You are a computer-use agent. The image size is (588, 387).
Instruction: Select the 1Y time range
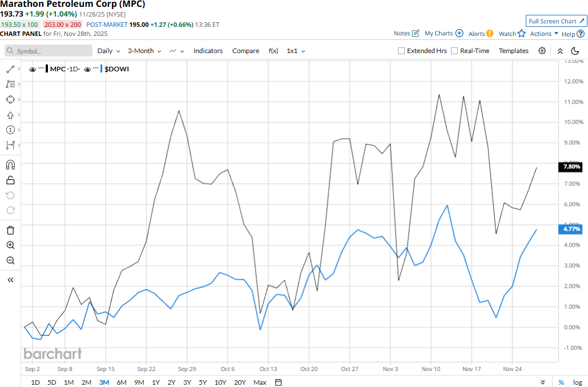click(x=156, y=382)
